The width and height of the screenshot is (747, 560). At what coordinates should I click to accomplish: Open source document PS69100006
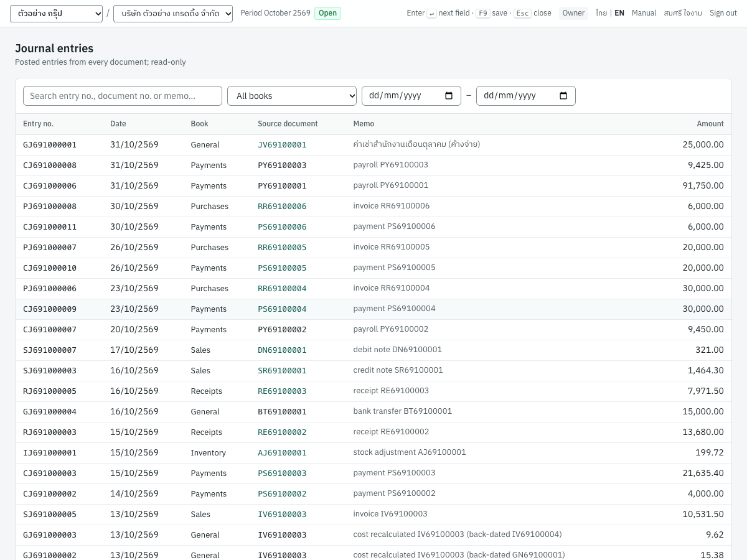282,227
